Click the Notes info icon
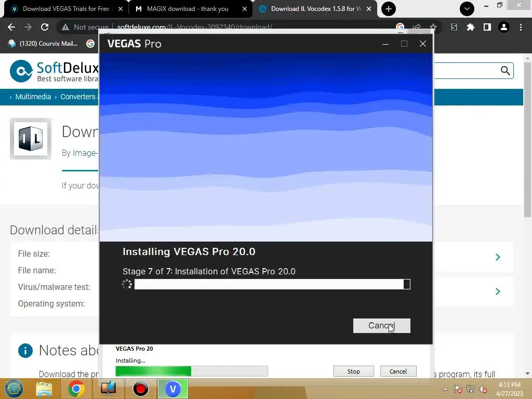 25,351
